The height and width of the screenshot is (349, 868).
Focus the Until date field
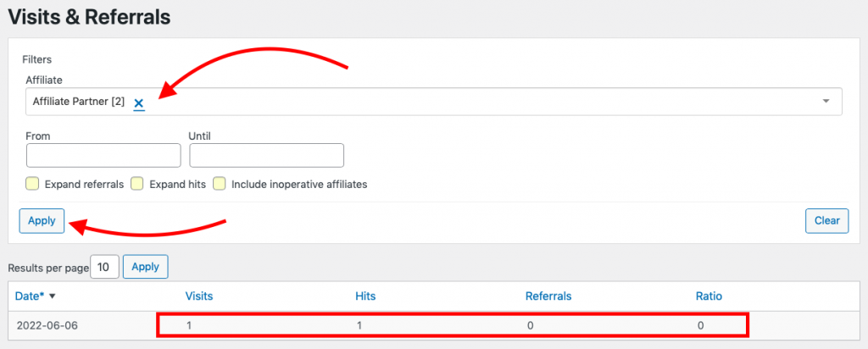(267, 155)
